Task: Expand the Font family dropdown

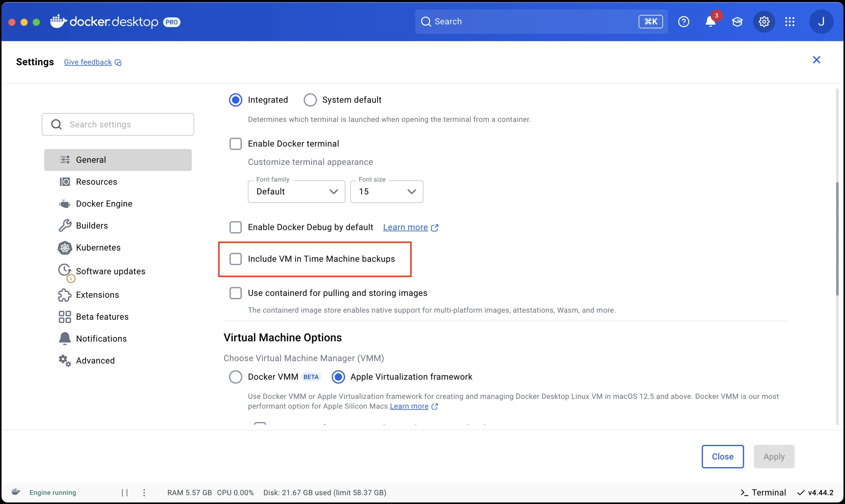Action: pos(296,192)
